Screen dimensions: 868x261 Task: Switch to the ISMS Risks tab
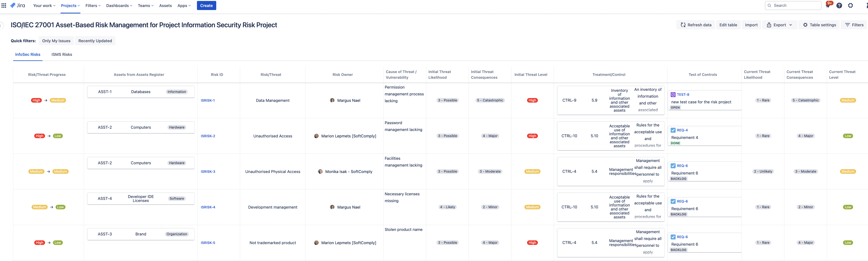[62, 54]
